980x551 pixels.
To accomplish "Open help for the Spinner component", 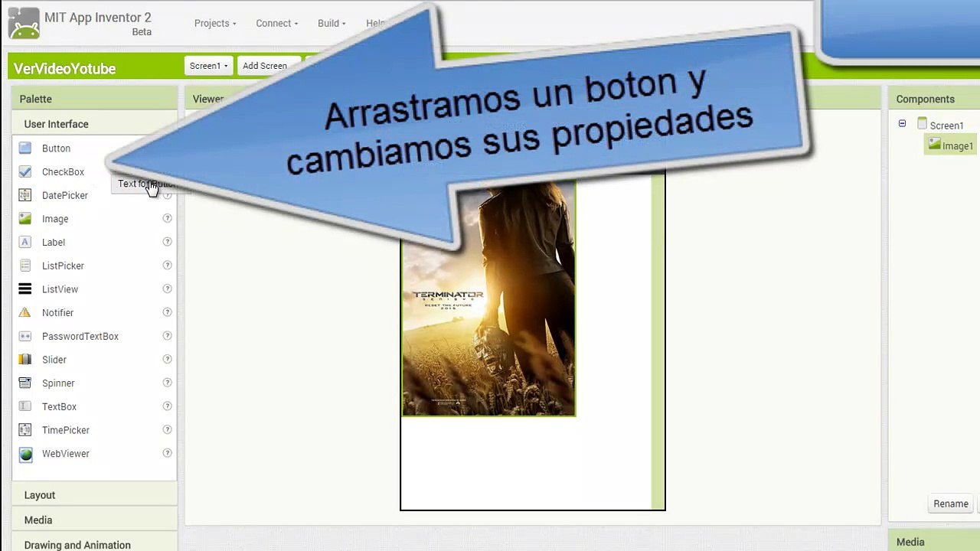I will point(167,383).
